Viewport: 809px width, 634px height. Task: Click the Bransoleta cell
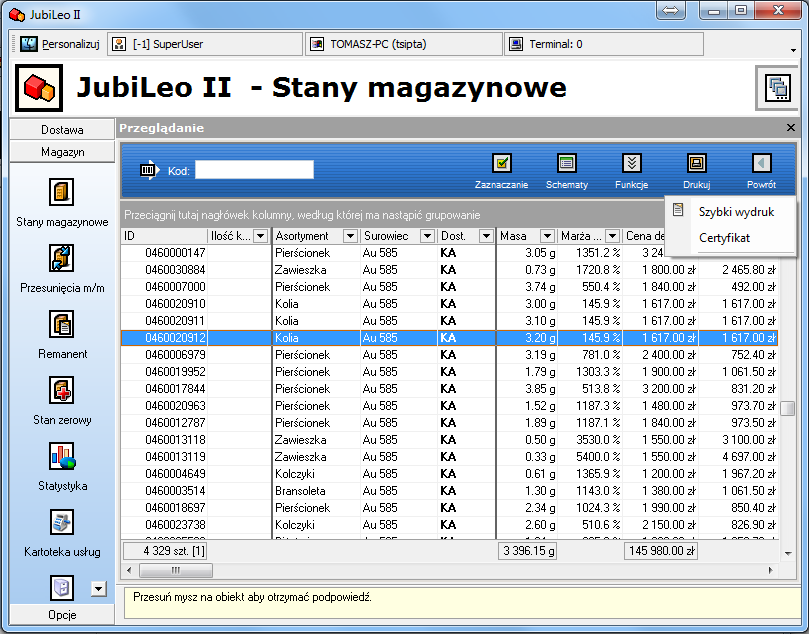point(316,491)
